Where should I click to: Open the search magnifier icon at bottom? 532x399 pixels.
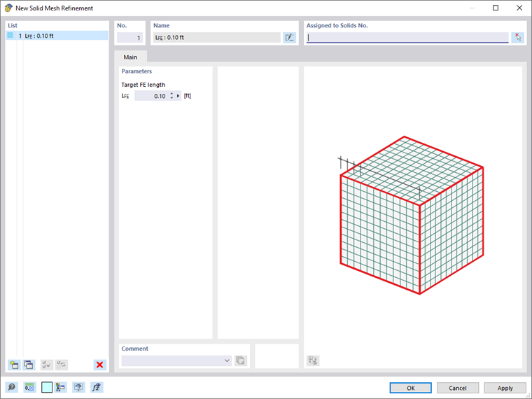click(11, 387)
